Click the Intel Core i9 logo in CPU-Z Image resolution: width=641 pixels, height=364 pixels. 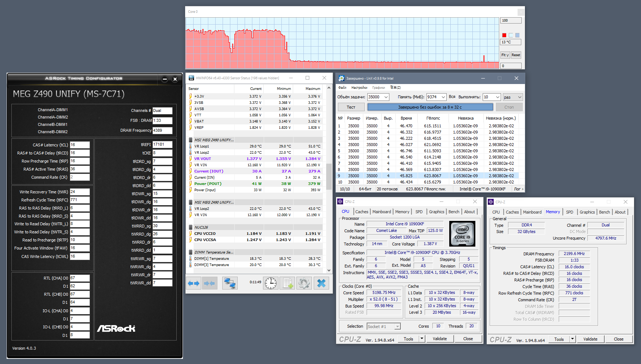click(x=462, y=233)
